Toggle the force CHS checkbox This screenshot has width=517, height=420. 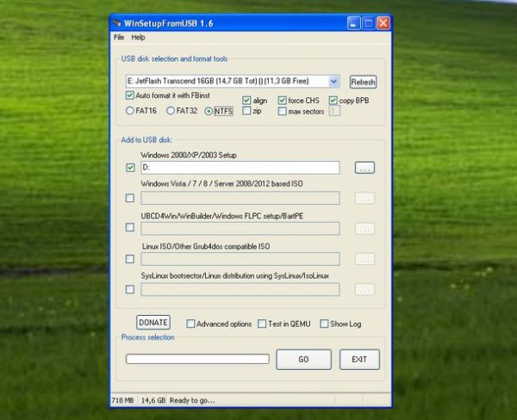[282, 100]
